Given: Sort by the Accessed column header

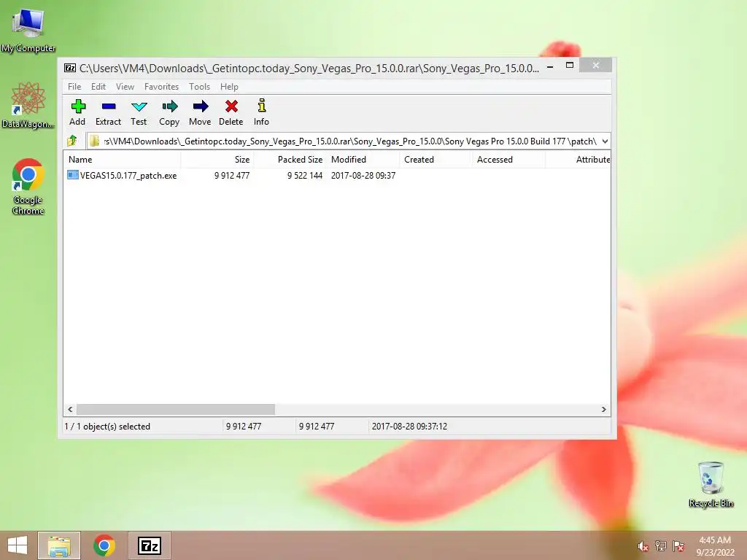Looking at the screenshot, I should click(508, 160).
